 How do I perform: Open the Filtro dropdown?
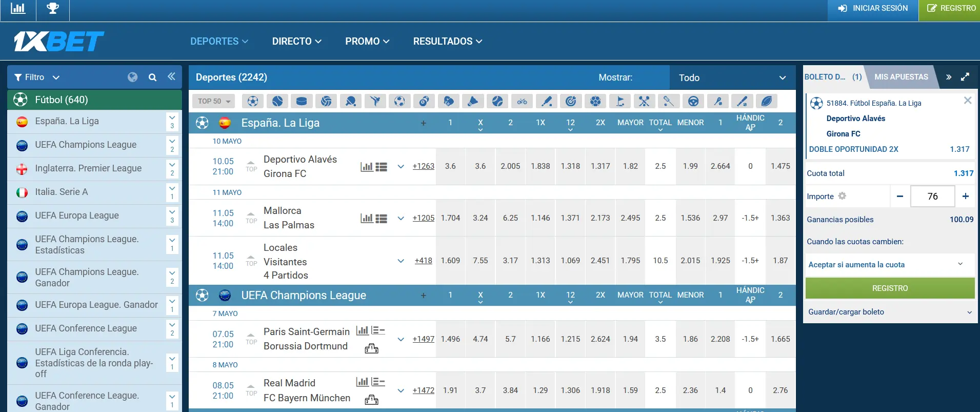37,77
